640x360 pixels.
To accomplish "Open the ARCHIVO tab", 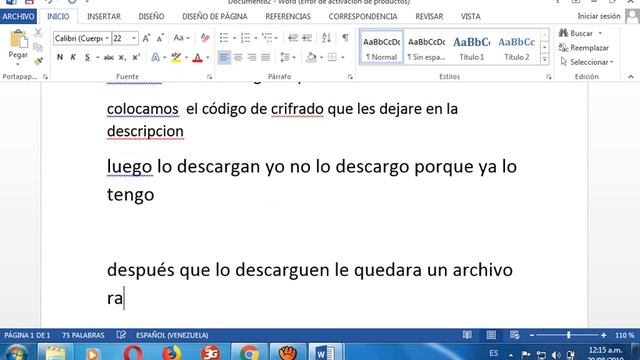I will click(x=18, y=16).
